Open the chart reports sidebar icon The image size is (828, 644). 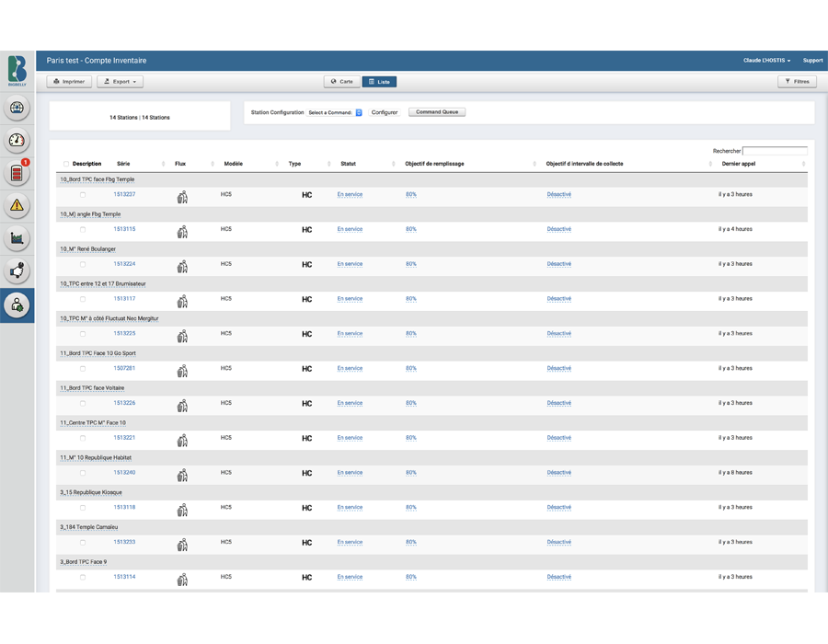pos(17,238)
